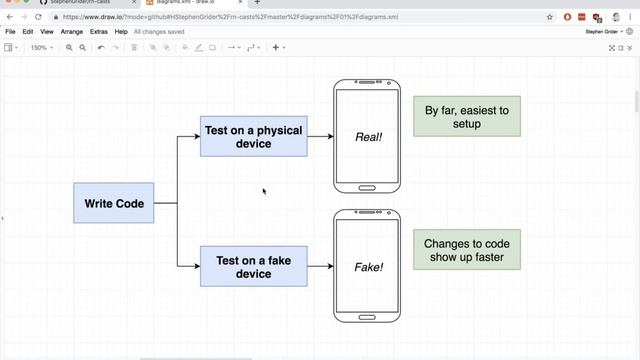Switch to the GitHub browser tab
Screen dimensions: 640x360
point(87,2)
